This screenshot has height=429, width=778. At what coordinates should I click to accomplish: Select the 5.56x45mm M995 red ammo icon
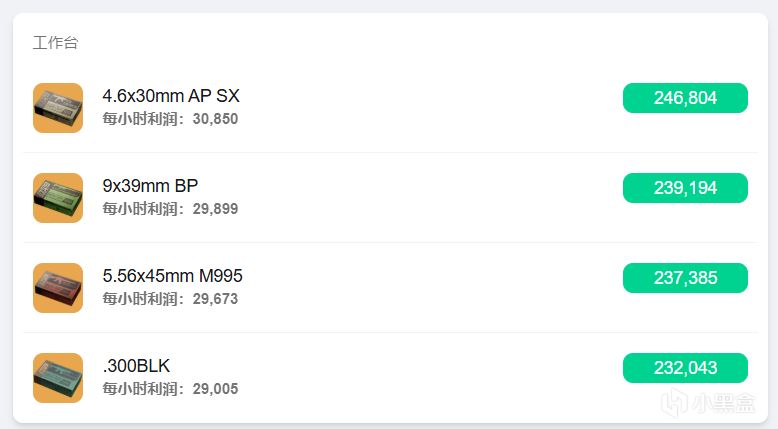(x=58, y=288)
